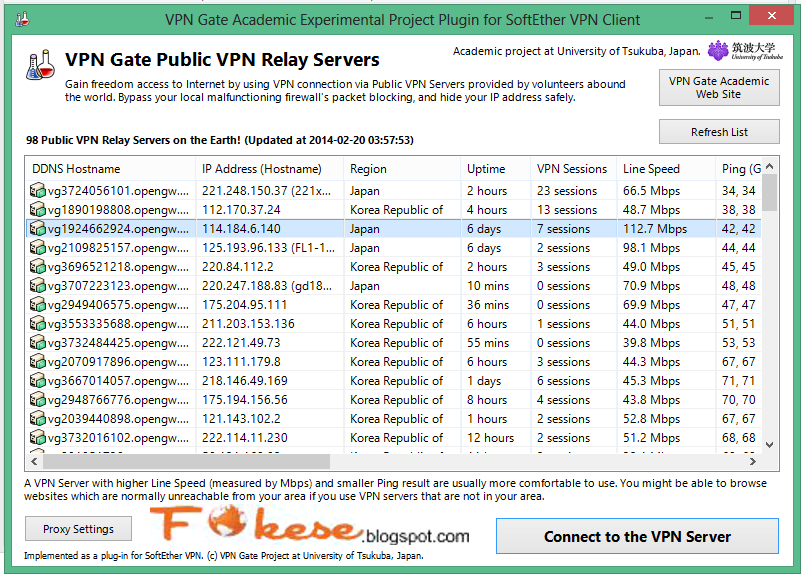Click server icon for vg3696521218.opengw row

37,267
